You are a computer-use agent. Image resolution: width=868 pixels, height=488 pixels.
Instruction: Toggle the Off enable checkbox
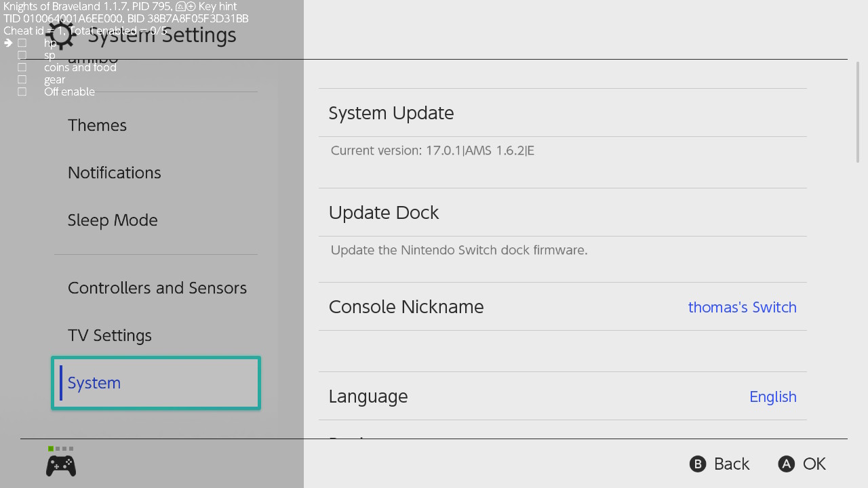(22, 91)
